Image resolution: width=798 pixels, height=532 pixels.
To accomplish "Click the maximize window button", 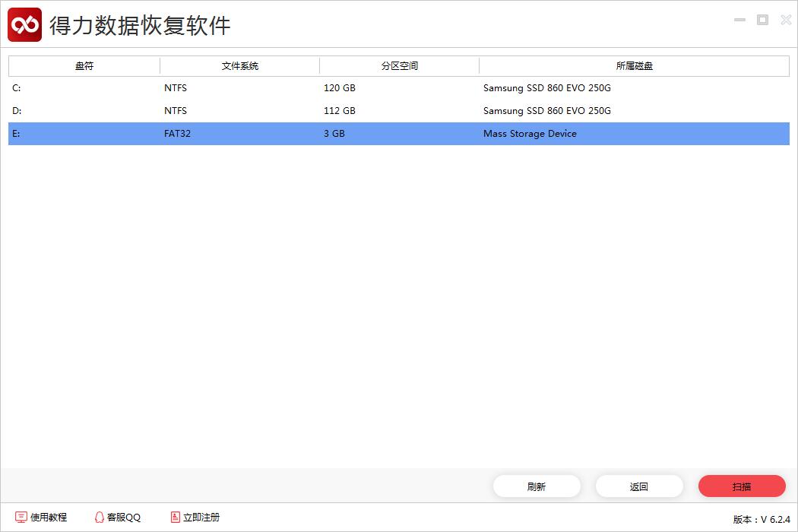I will (762, 20).
